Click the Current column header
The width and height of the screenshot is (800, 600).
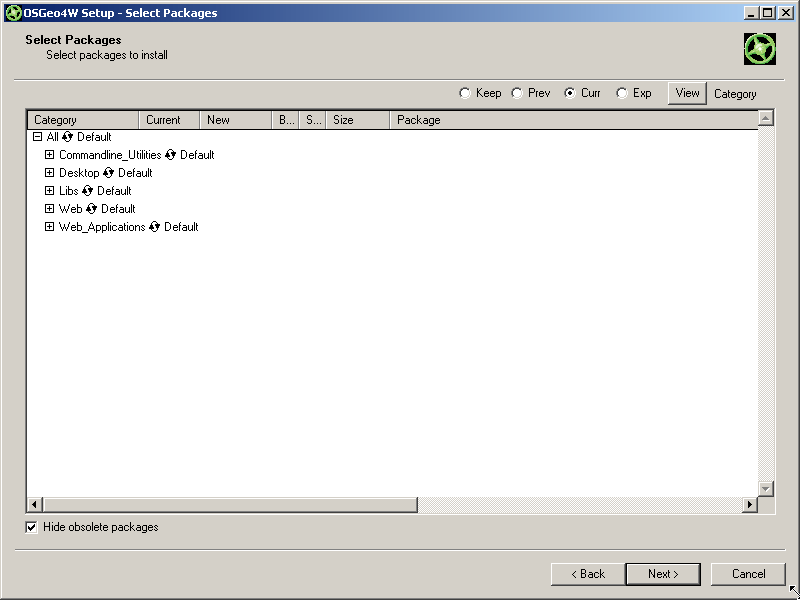(169, 120)
